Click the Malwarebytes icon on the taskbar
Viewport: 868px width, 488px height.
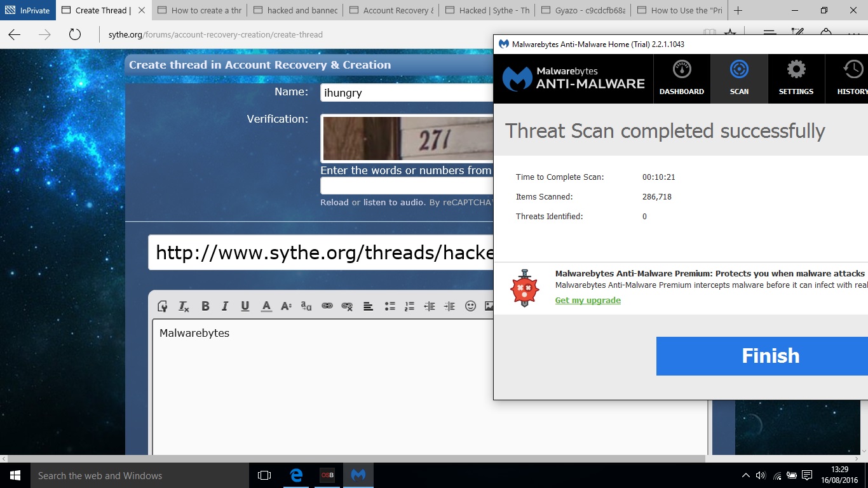coord(358,475)
